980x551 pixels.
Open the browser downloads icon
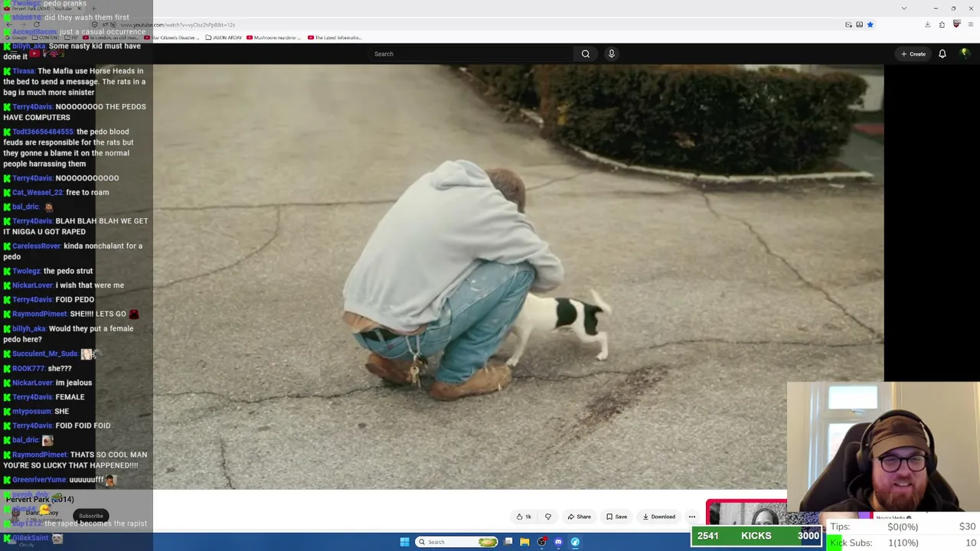[x=927, y=24]
